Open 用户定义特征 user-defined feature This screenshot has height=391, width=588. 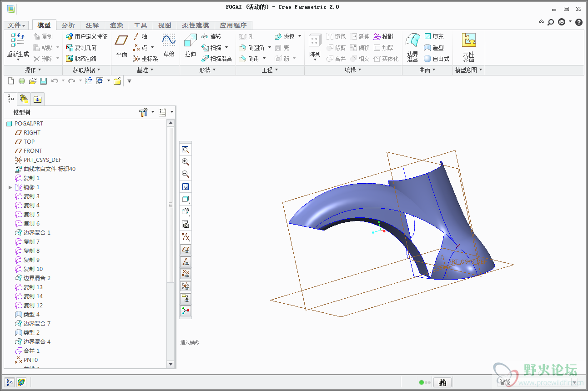[x=87, y=36]
